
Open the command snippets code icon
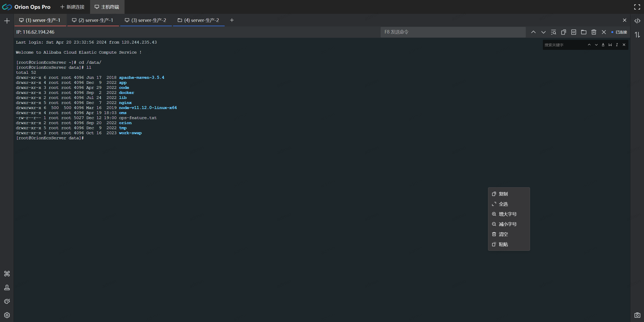[637, 21]
